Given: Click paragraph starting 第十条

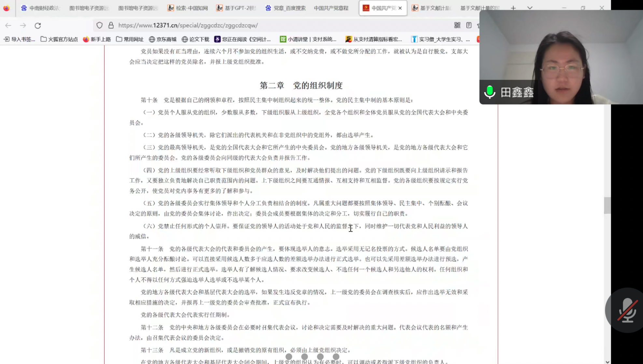Looking at the screenshot, I should point(277,100).
